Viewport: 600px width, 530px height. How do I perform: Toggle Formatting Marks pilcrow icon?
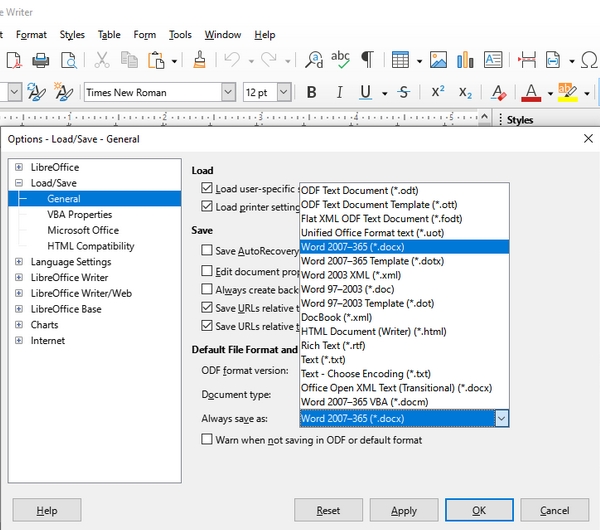click(367, 60)
